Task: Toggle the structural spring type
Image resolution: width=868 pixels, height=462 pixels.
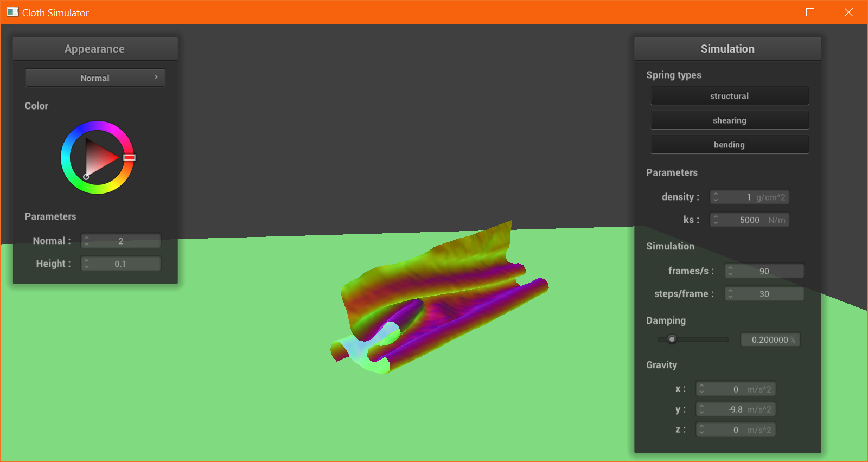Action: [x=730, y=96]
